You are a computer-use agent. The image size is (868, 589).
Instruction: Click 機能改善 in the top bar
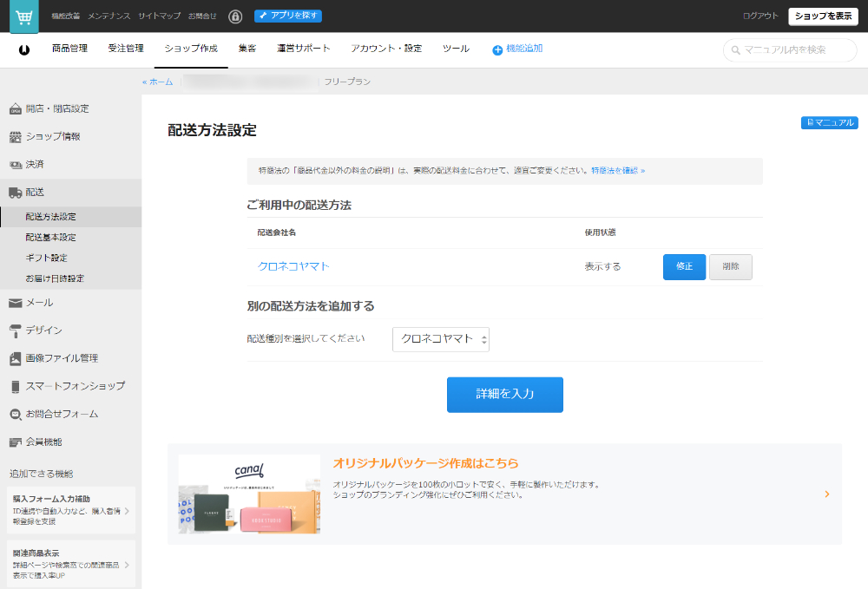pos(65,16)
